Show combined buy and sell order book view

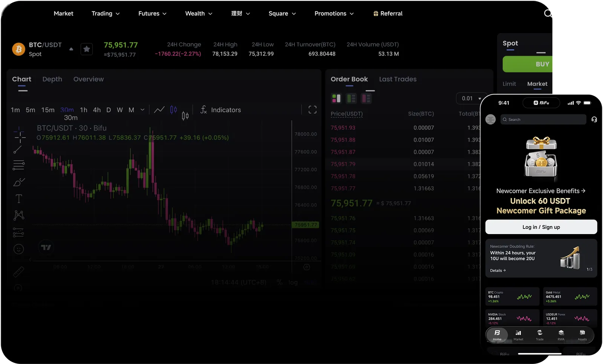click(x=336, y=98)
